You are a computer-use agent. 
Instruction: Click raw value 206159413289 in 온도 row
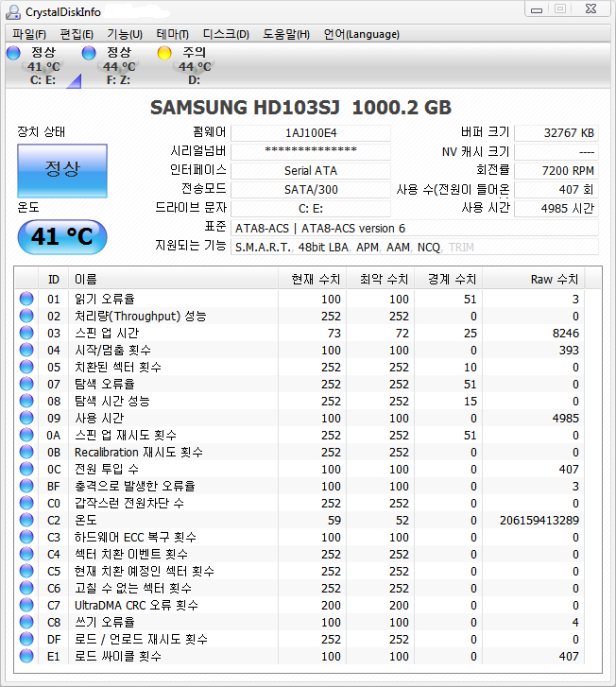point(539,520)
